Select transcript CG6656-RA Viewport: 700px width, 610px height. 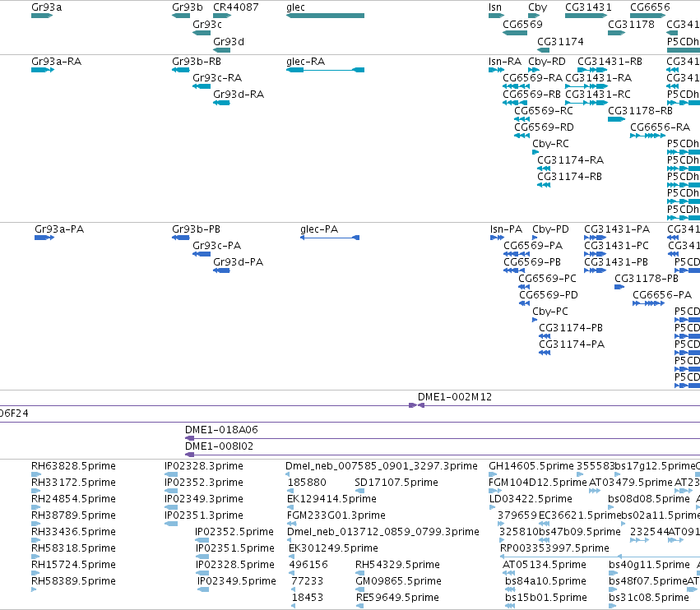click(x=660, y=127)
